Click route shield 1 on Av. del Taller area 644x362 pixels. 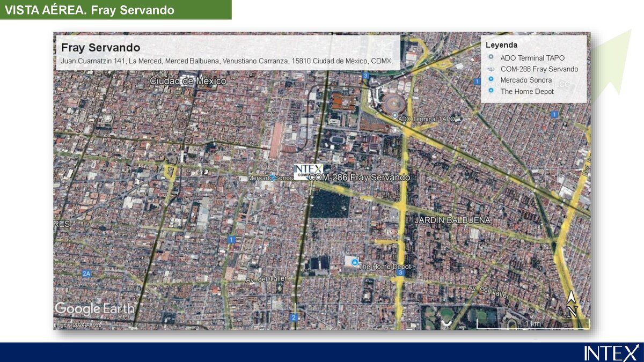[231, 240]
